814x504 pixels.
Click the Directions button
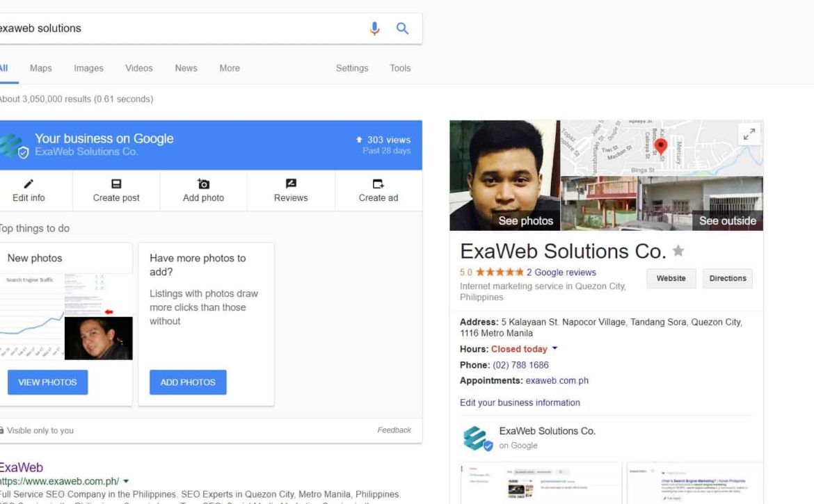pos(727,279)
